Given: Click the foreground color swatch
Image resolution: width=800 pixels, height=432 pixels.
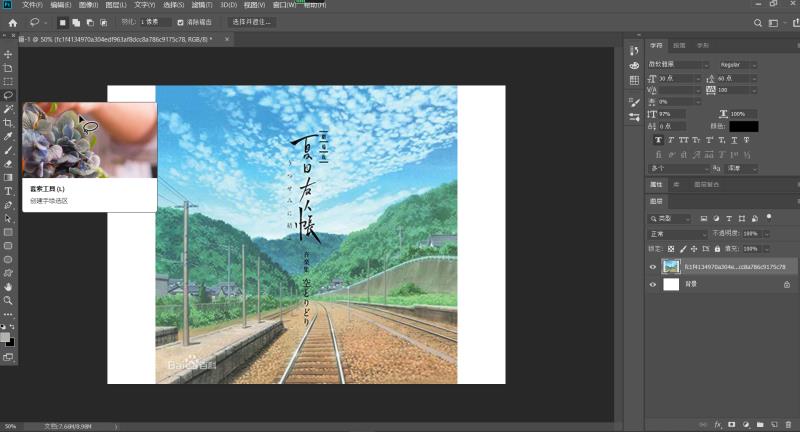Looking at the screenshot, I should point(5,337).
